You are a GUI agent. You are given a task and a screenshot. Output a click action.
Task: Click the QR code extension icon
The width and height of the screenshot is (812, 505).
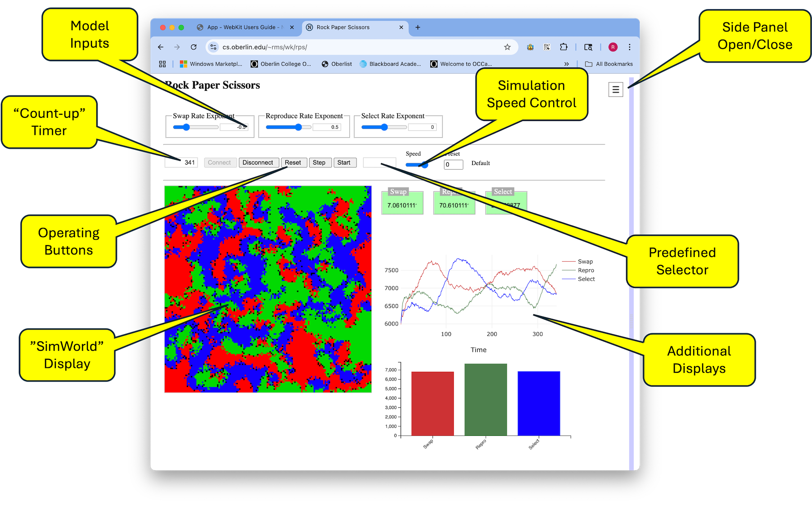pos(547,47)
